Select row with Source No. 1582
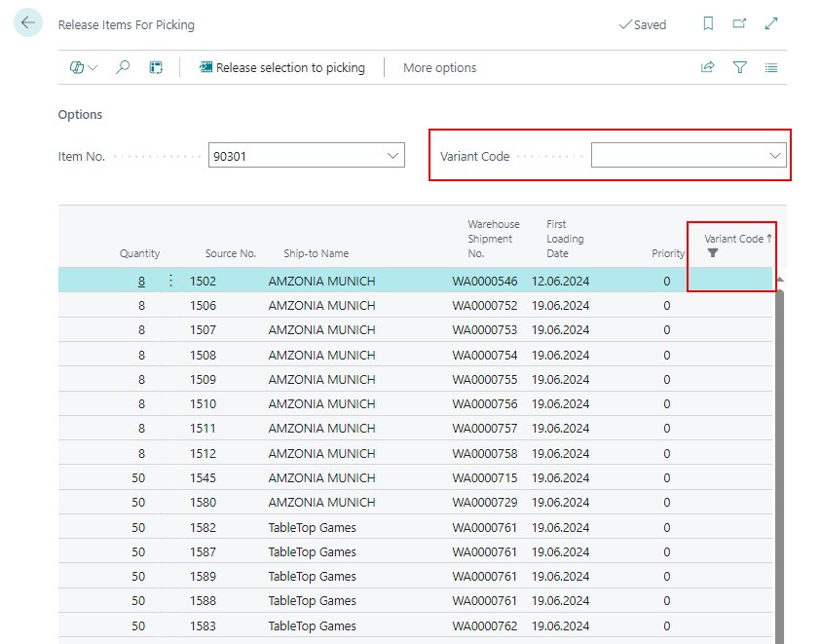This screenshot has height=644, width=821. tap(203, 527)
